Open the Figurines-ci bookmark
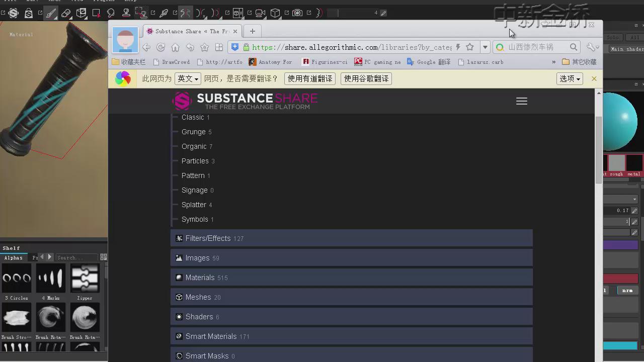 pos(325,62)
